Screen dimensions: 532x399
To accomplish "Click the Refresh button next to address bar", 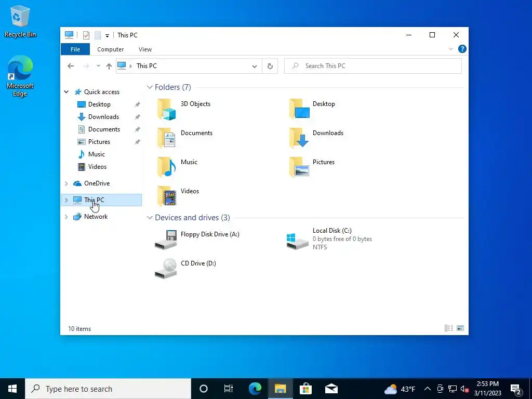I will 270,66.
